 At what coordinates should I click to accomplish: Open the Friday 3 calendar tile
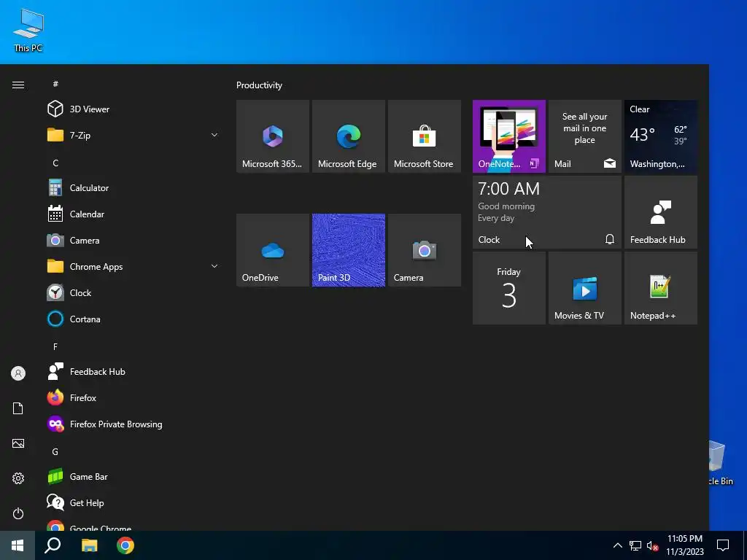point(508,288)
